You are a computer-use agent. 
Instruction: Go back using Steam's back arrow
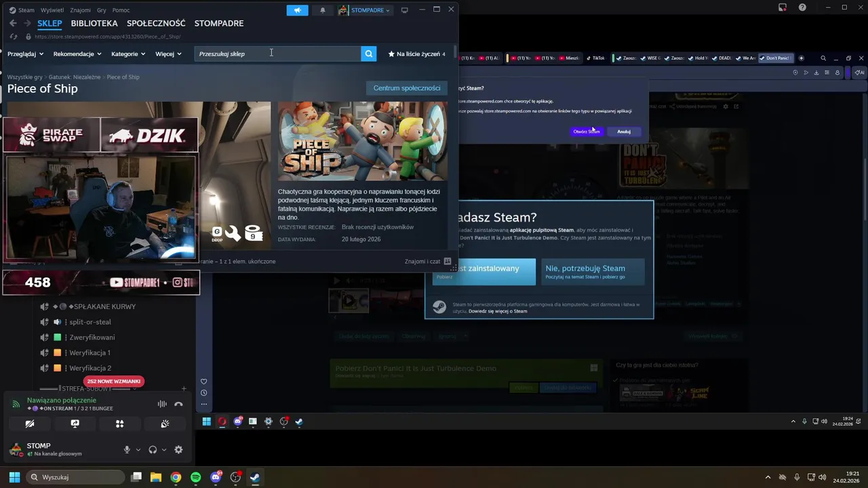tap(13, 23)
